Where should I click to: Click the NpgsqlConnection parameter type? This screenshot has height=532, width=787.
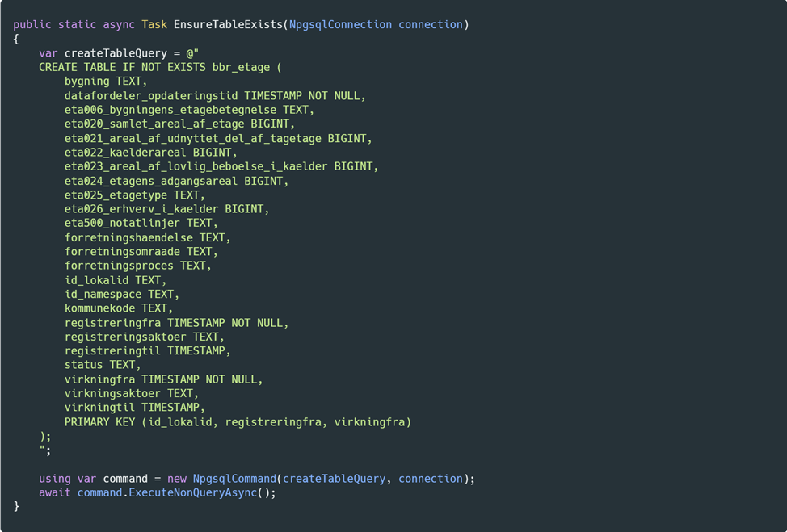[x=340, y=25]
